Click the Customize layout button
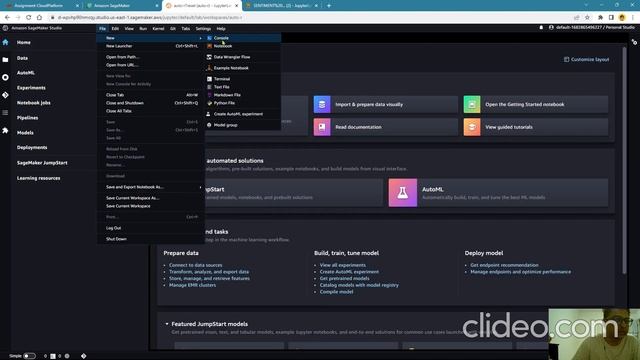 pyautogui.click(x=587, y=60)
